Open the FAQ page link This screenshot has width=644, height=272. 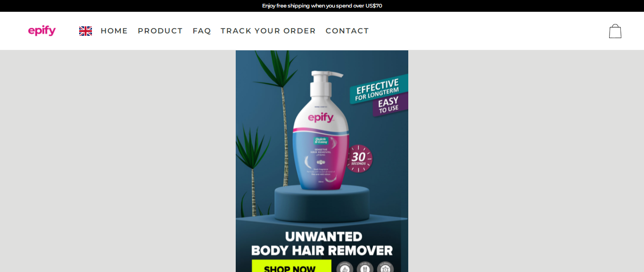coord(202,31)
